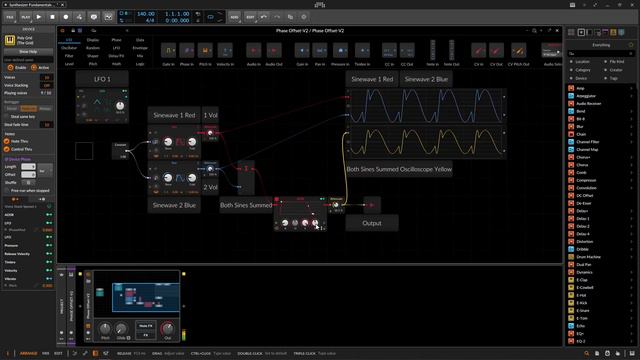
Task: Expand the Category browser filter
Action: 583,70
